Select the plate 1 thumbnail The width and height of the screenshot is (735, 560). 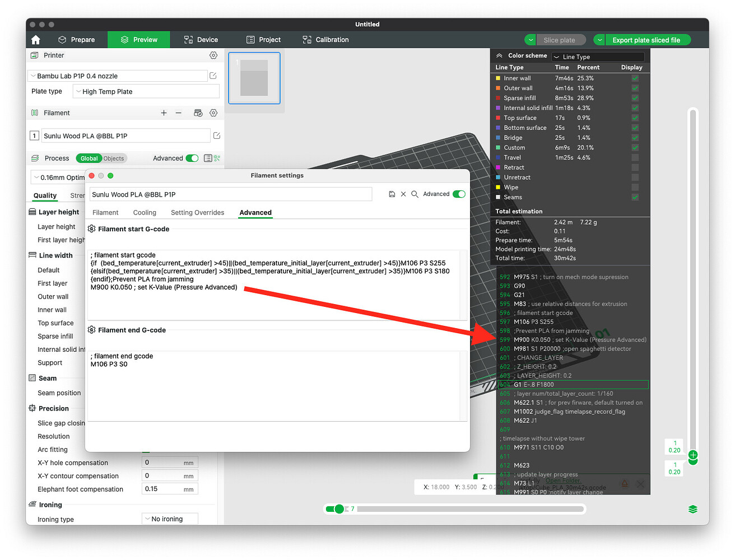(254, 78)
